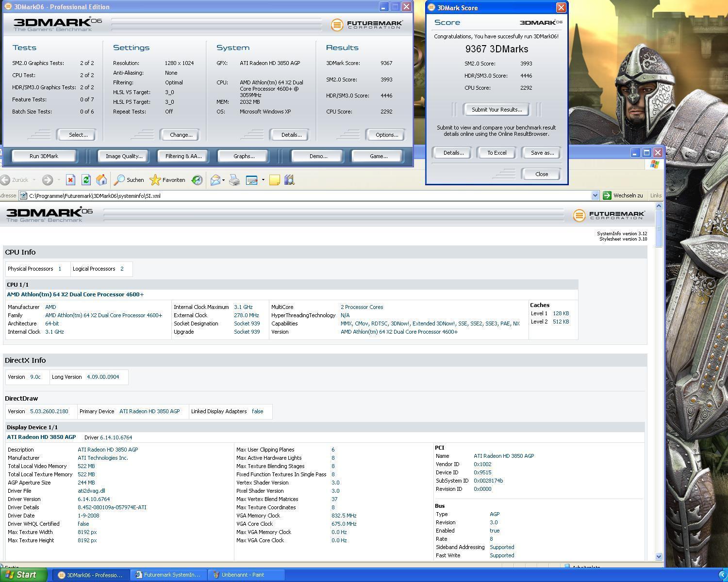Open the Edit tool dropdown arrow
This screenshot has height=582, width=728.
(263, 180)
